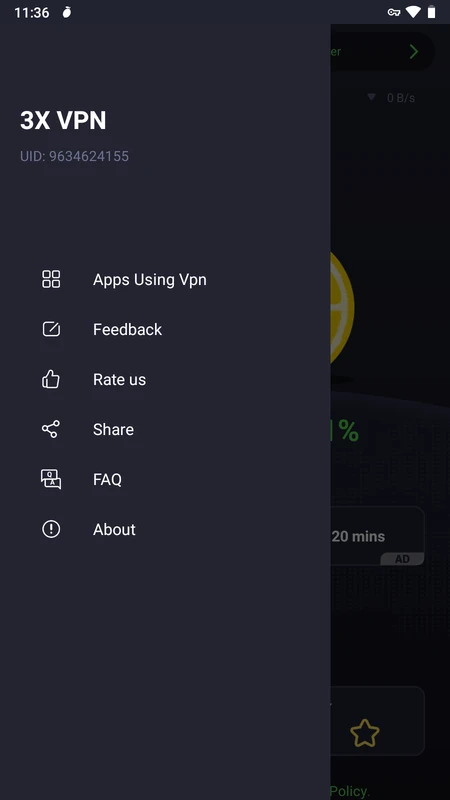Expand server list with green chevron arrow

pos(414,52)
